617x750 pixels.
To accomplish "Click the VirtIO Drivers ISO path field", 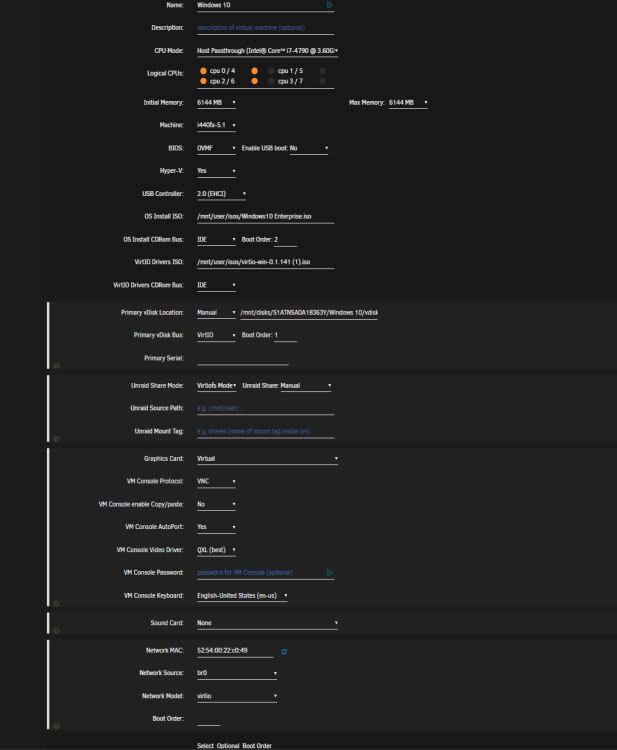I will coord(265,262).
